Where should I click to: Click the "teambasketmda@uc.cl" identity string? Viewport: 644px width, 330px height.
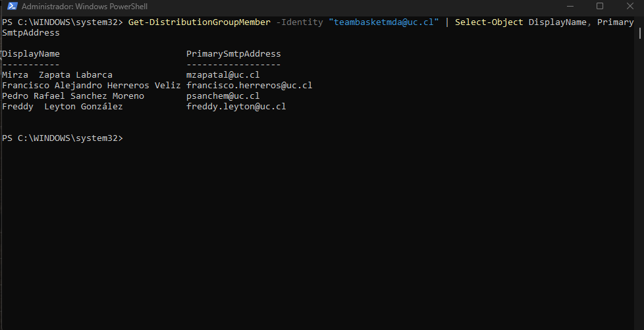(384, 22)
